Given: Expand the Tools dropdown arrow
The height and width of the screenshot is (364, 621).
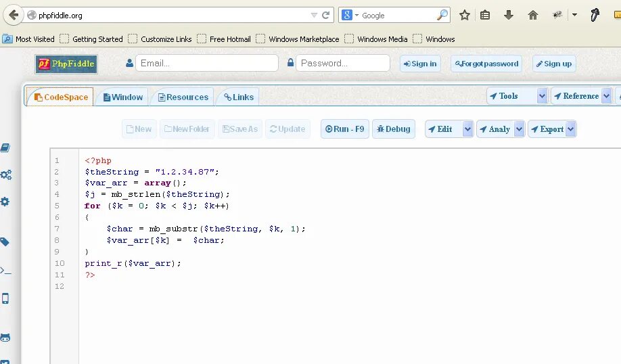Looking at the screenshot, I should coord(542,96).
